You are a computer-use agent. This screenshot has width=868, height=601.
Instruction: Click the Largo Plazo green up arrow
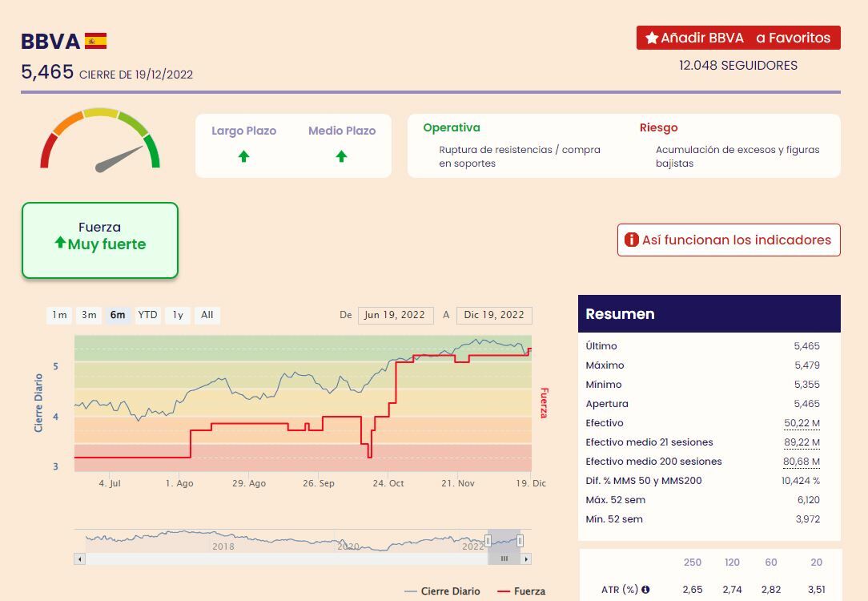tap(243, 156)
